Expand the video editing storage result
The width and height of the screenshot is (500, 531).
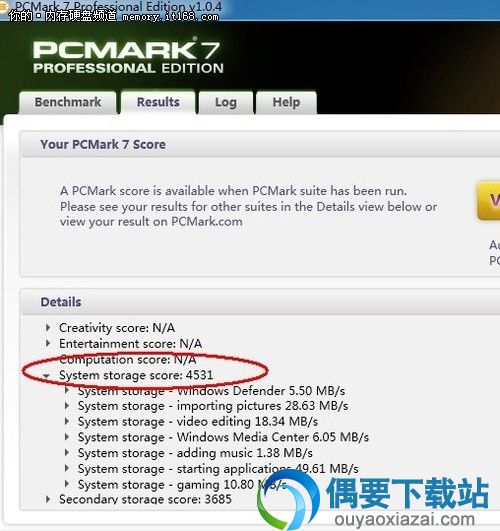(67, 421)
